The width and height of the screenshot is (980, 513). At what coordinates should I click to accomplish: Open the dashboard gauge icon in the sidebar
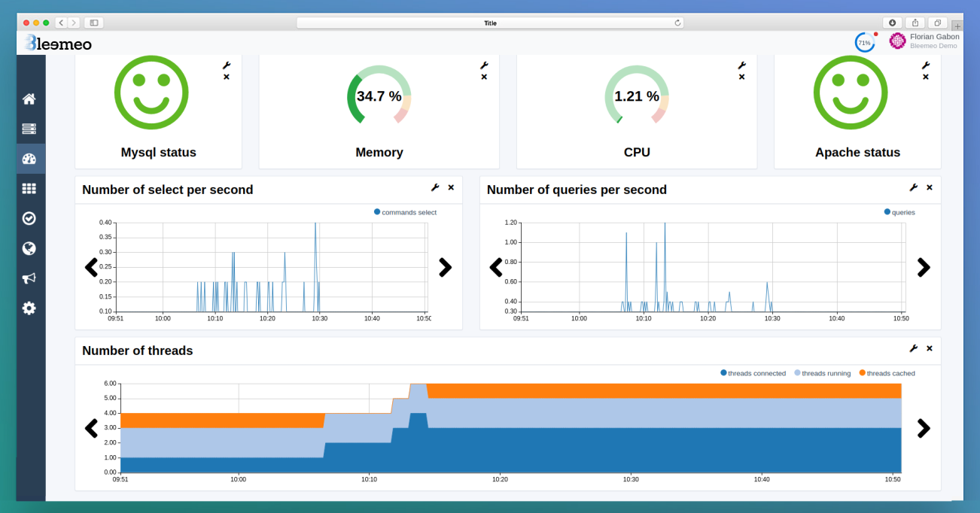coord(29,158)
